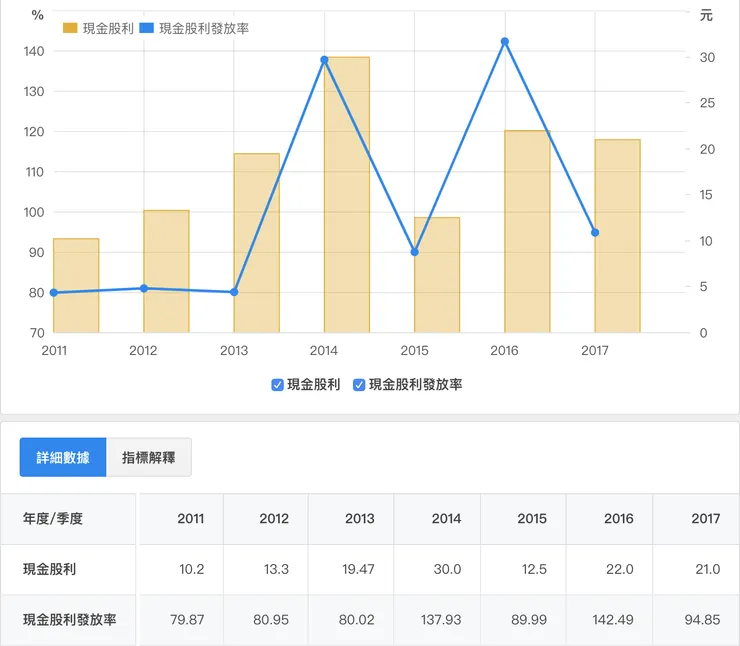The width and height of the screenshot is (740, 646).
Task: Click the 2015 cash dividend bar
Action: 437,275
